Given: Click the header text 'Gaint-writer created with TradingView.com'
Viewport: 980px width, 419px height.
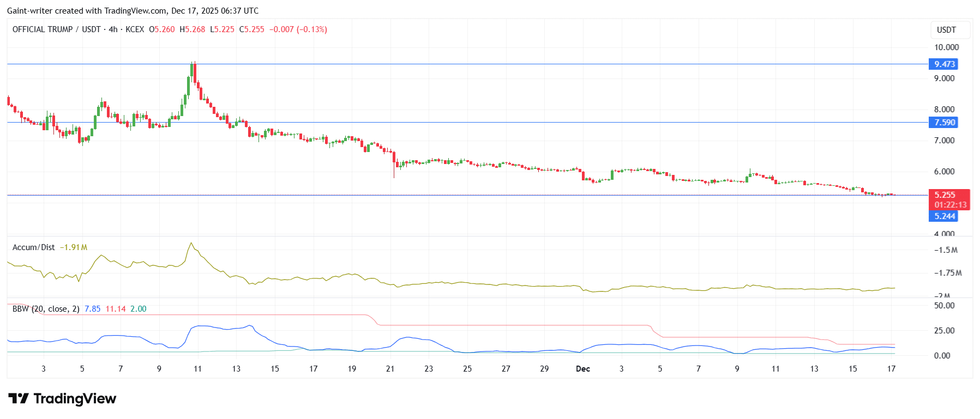Looking at the screenshot, I should click(x=86, y=11).
